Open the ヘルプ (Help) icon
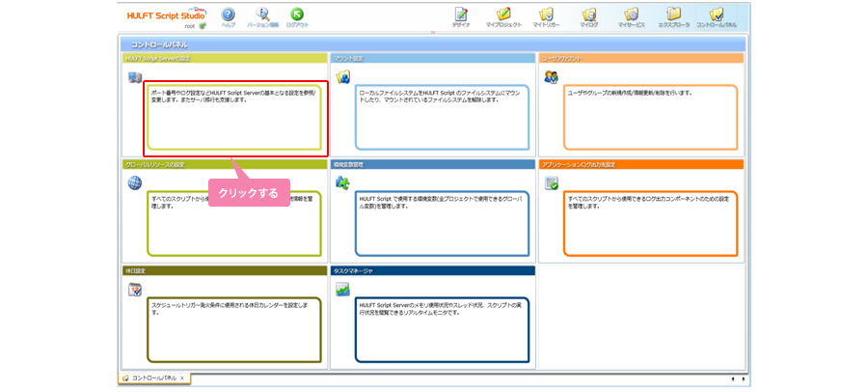The height and width of the screenshot is (392, 868). (229, 14)
